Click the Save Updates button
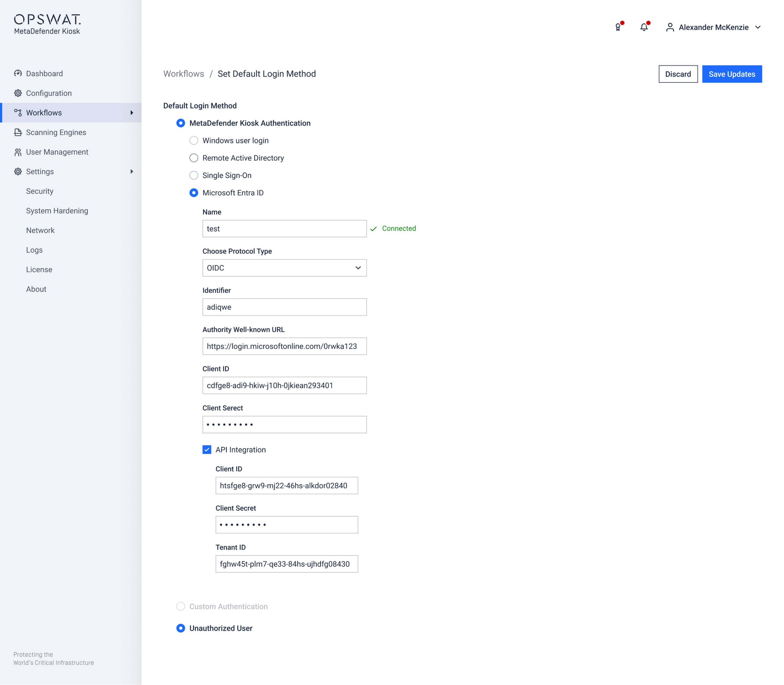This screenshot has width=784, height=685. click(731, 74)
